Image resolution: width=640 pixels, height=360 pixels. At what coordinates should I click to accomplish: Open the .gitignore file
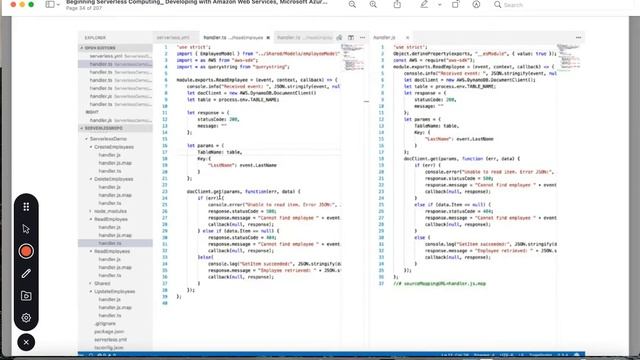105,324
